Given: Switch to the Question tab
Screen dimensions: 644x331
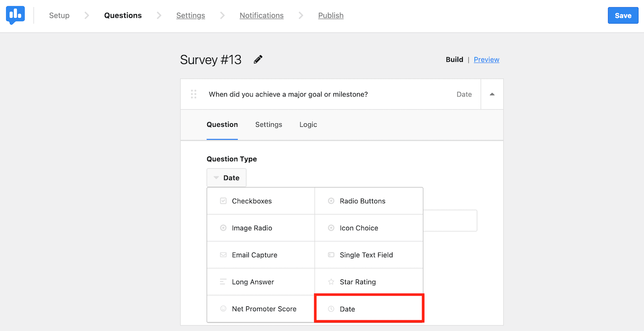Looking at the screenshot, I should pos(222,124).
